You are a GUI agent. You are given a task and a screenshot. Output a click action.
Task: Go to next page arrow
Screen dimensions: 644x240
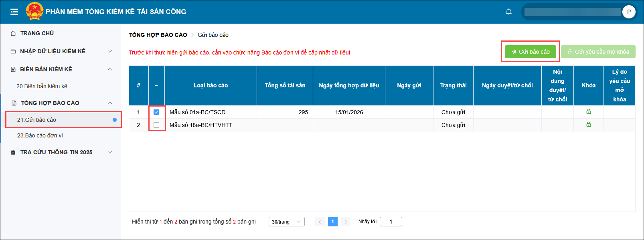(345, 222)
